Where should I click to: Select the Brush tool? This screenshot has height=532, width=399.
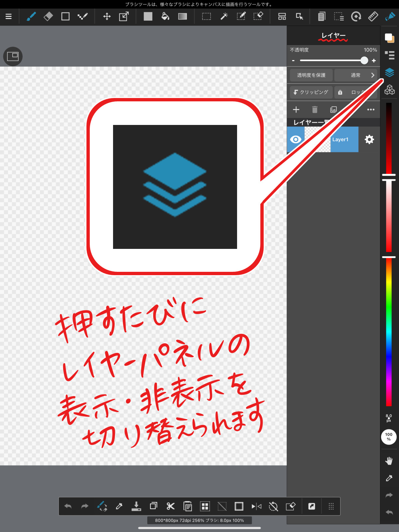click(x=31, y=17)
